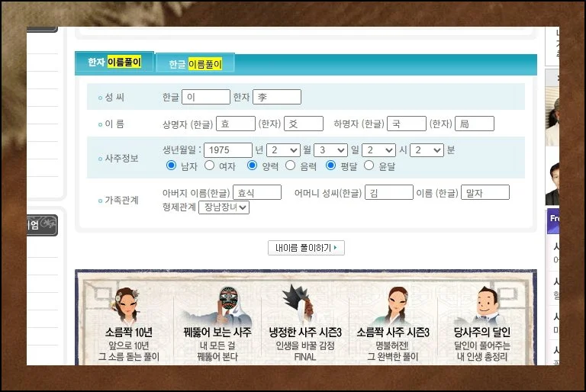
Task: Select the 남자 radio button
Action: tap(171, 165)
